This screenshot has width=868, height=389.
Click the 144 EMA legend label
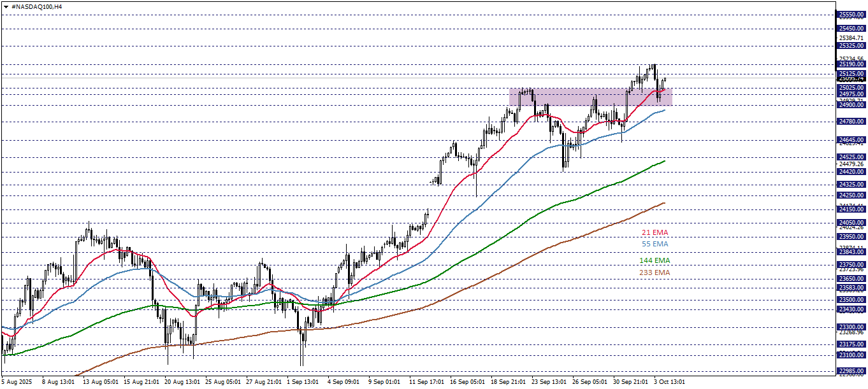coord(655,260)
